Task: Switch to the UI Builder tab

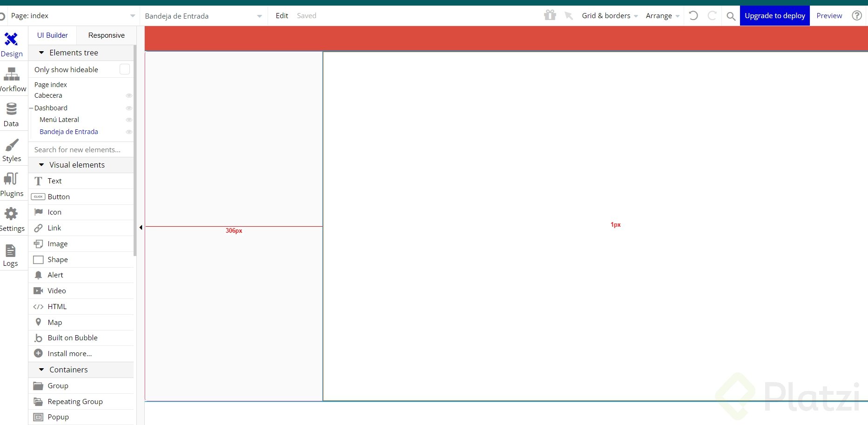Action: 52,35
